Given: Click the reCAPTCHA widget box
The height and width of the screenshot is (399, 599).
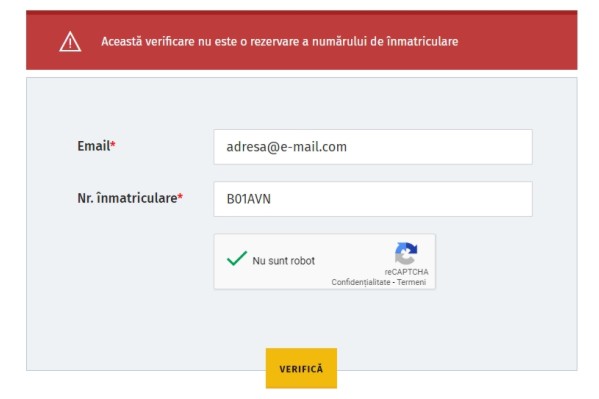Looking at the screenshot, I should (x=325, y=262).
